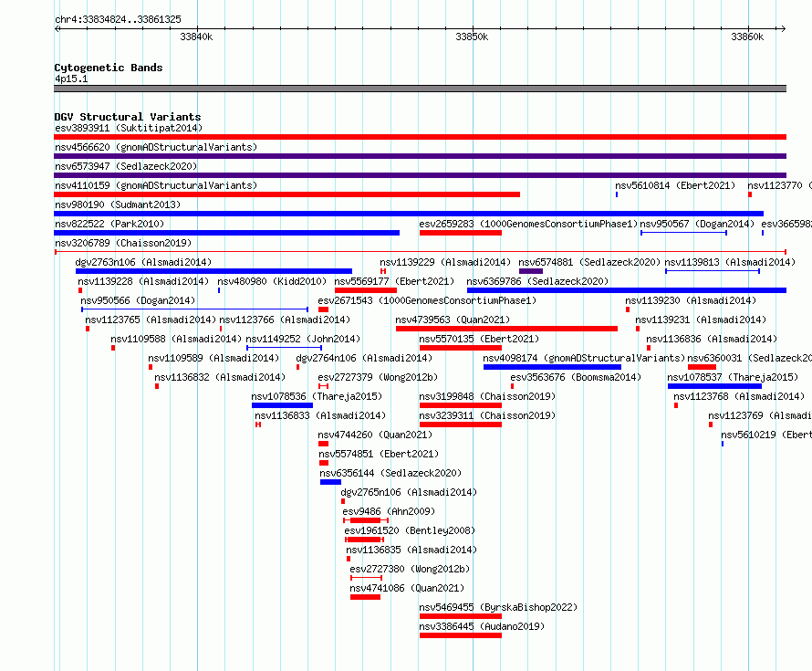Click nsv5469455 (ByrskaBishop2022) label
The height and width of the screenshot is (671, 812).
[498, 607]
